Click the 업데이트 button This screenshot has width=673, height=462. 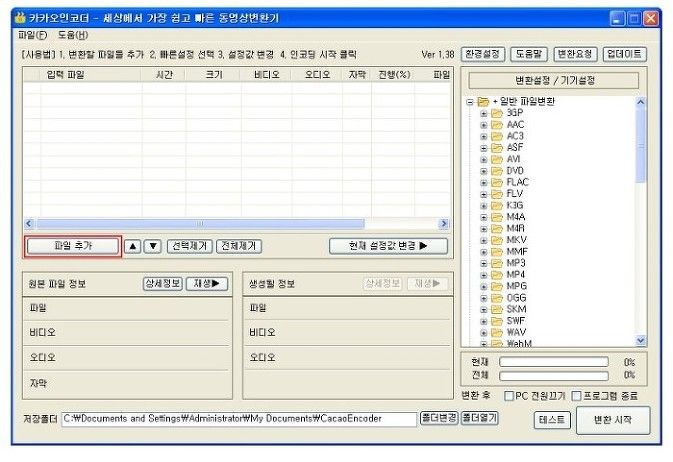coord(624,54)
